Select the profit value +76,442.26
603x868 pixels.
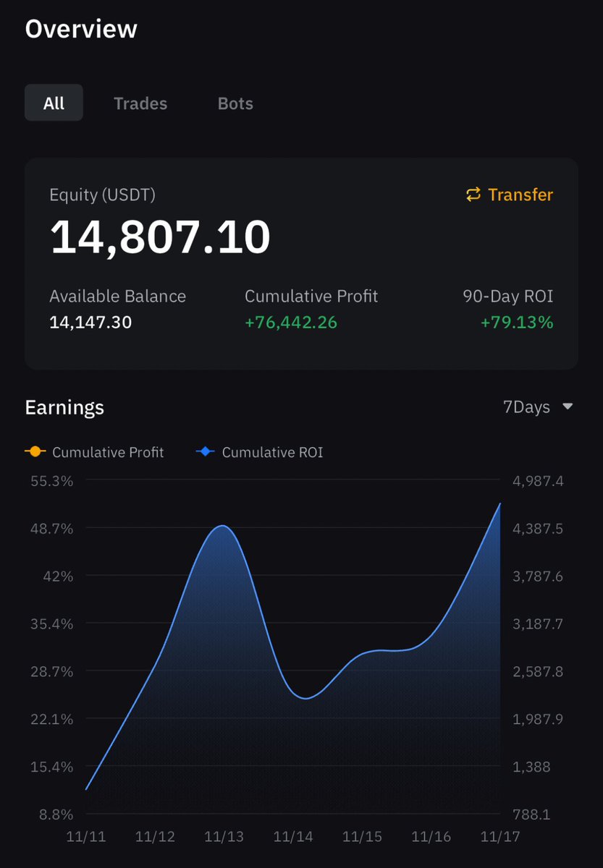(291, 322)
